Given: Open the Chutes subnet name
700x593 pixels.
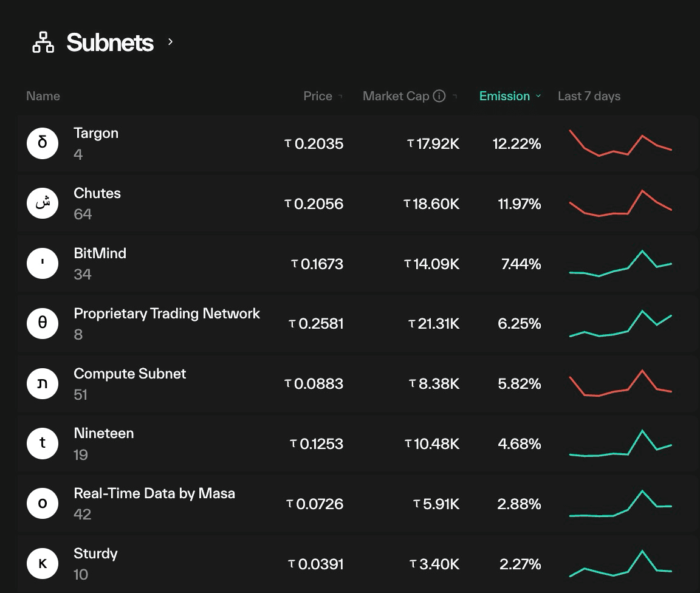Looking at the screenshot, I should coord(97,193).
